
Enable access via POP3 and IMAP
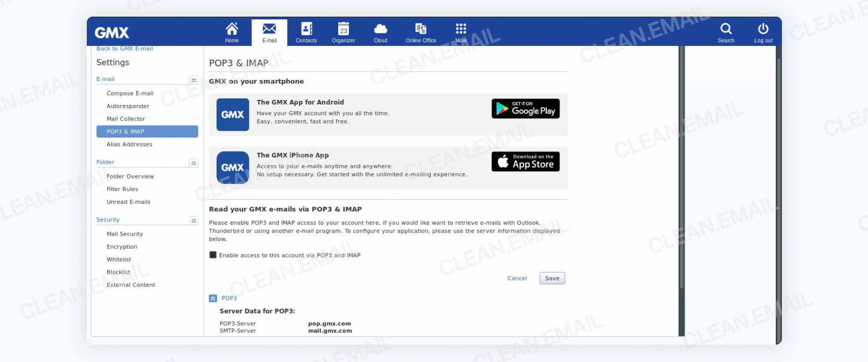point(213,255)
